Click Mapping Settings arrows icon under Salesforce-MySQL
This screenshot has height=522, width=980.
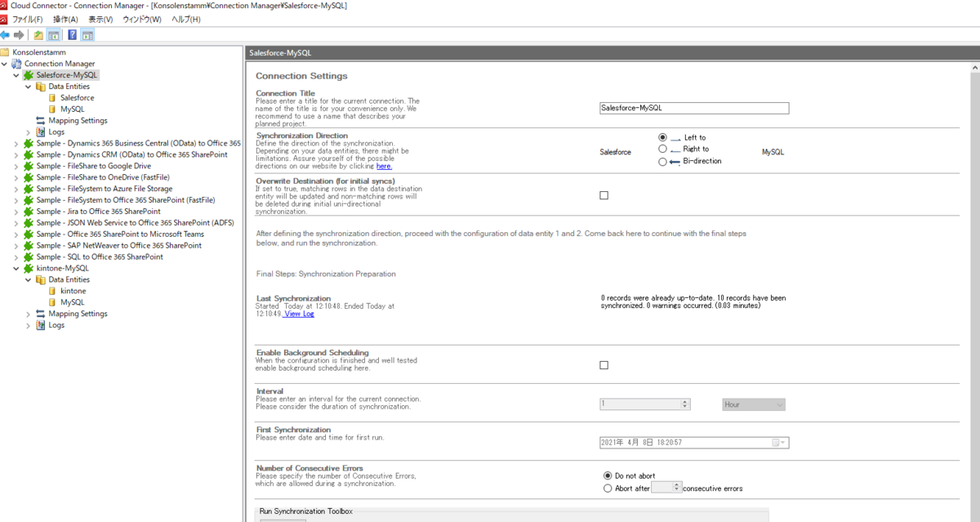click(x=41, y=120)
